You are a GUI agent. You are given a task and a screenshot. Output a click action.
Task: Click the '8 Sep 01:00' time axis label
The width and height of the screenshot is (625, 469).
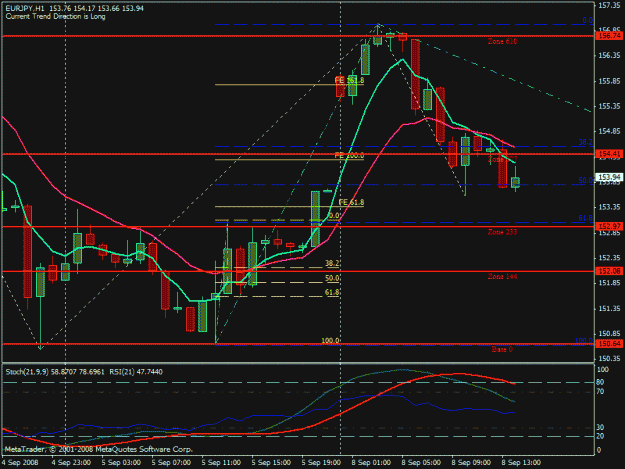tap(371, 463)
